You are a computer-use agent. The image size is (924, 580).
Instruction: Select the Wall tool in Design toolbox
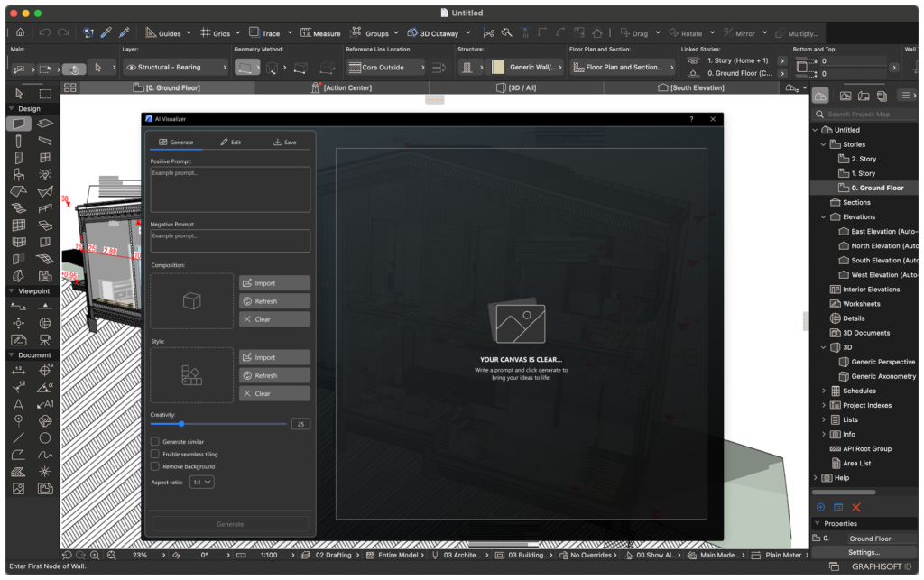point(19,124)
